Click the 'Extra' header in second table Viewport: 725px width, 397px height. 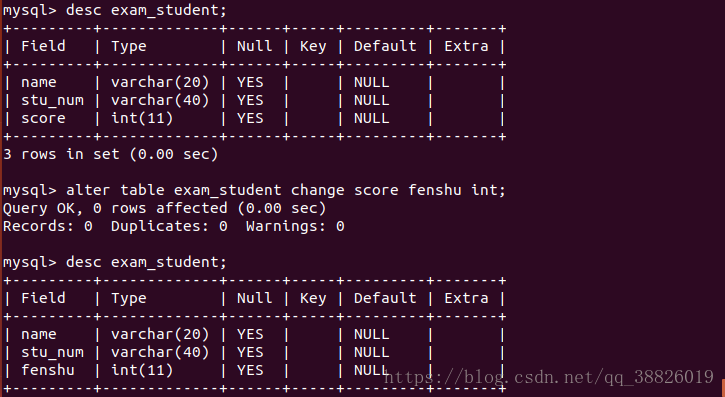pyautogui.click(x=466, y=298)
